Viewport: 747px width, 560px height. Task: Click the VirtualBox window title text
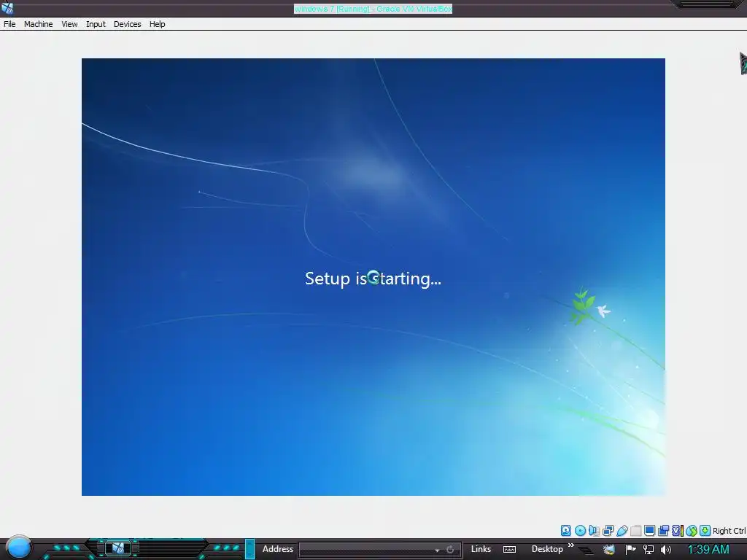373,9
